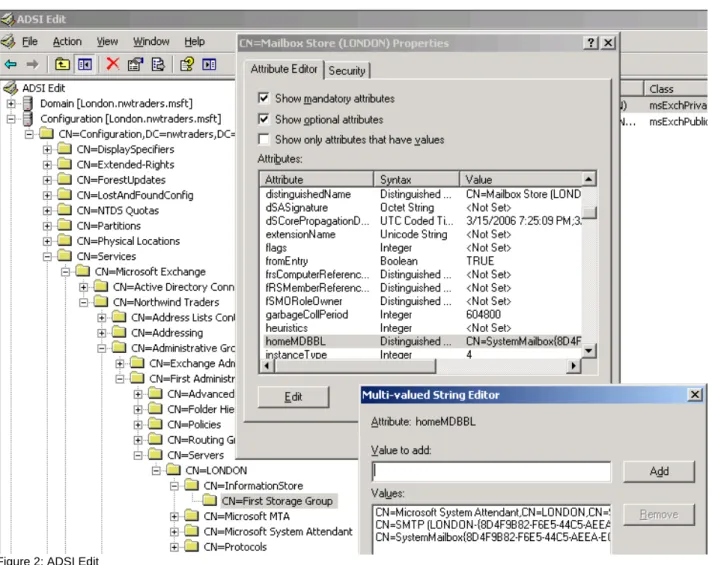Click the CN=Partitions folder icon
This screenshot has height=565, width=712.
pos(65,225)
